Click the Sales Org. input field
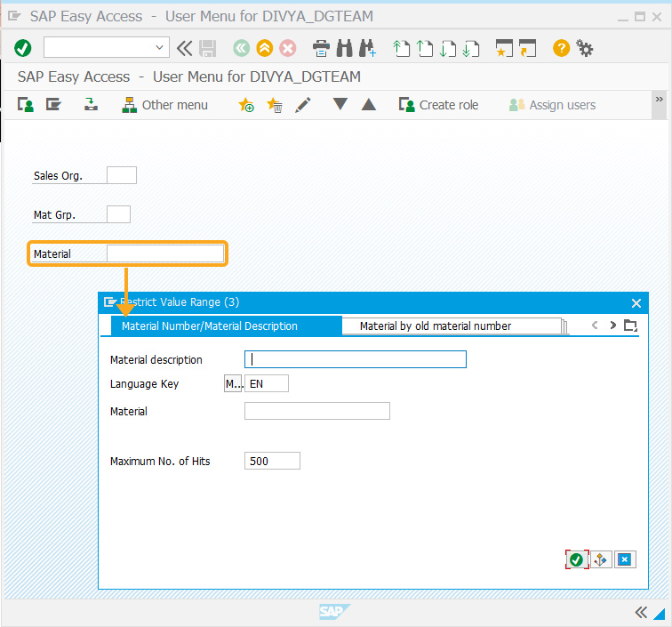Screen dimensions: 672x627 click(x=122, y=175)
